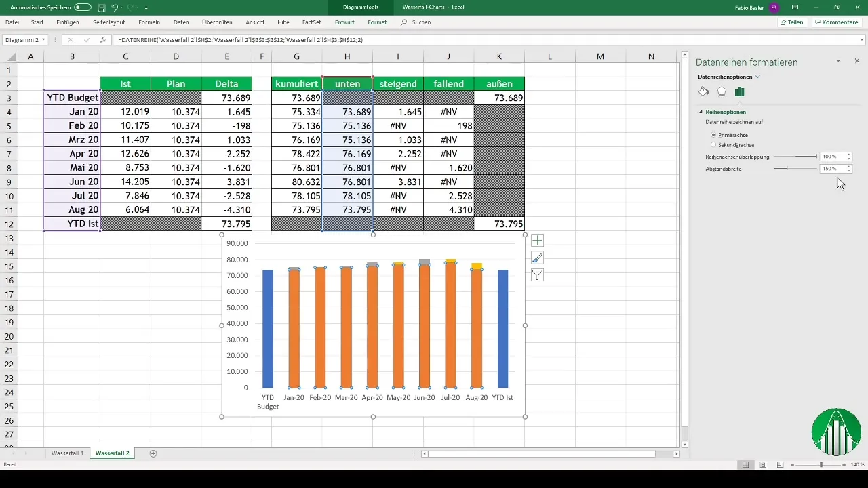Open the Entwurf chart tab
This screenshot has height=488, width=868.
click(x=346, y=22)
